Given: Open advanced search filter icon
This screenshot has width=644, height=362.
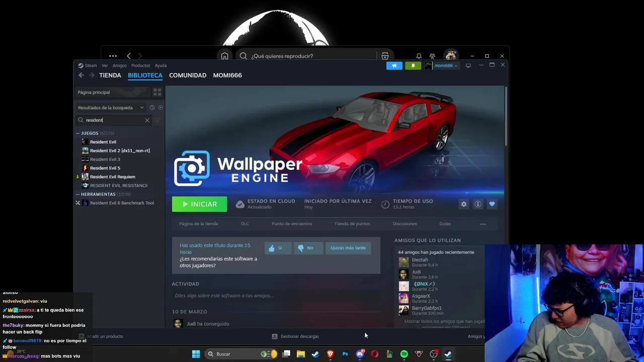Looking at the screenshot, I should pos(157,120).
